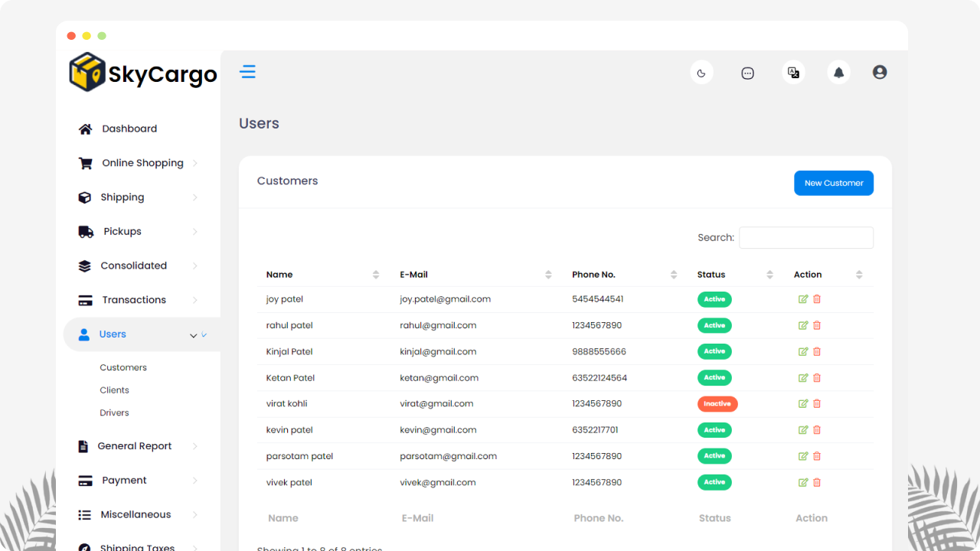Expand the General Report menu
The height and width of the screenshot is (551, 980).
pos(135,446)
